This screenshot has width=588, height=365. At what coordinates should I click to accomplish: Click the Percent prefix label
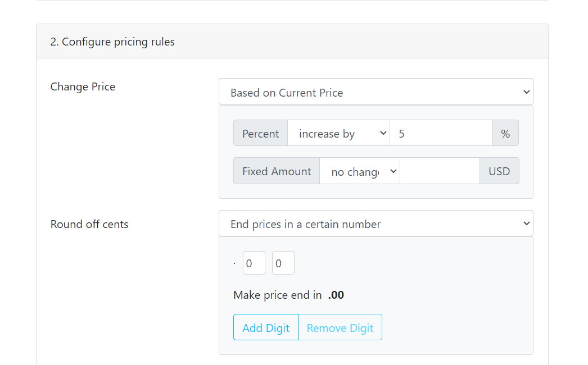tap(260, 134)
